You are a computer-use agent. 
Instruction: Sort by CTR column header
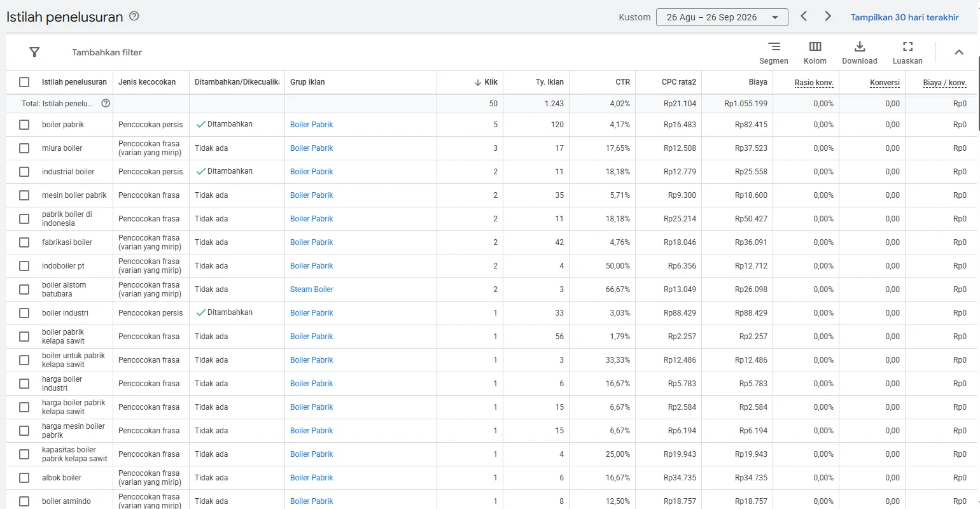click(623, 82)
